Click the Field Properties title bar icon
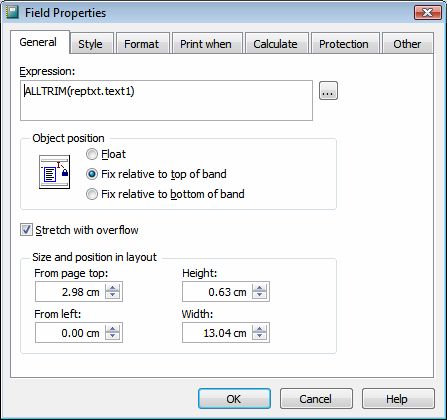Viewport: 447px width, 420px height. [12, 12]
